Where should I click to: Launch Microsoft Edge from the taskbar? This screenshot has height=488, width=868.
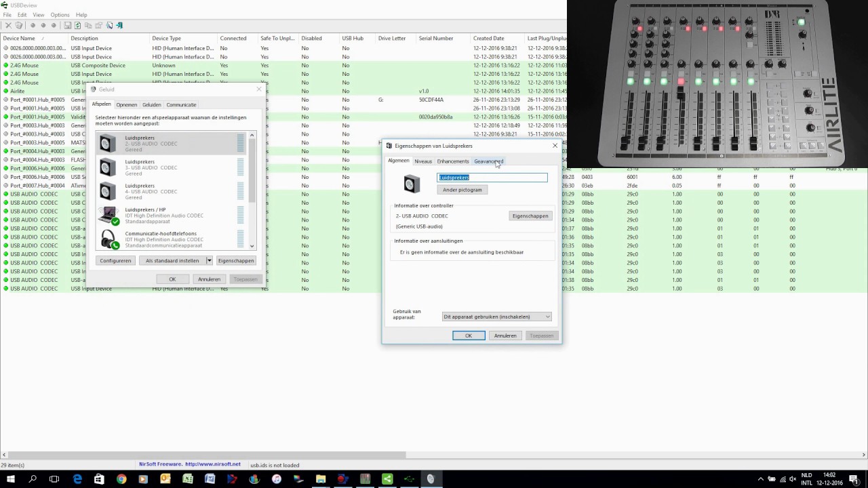(x=77, y=479)
